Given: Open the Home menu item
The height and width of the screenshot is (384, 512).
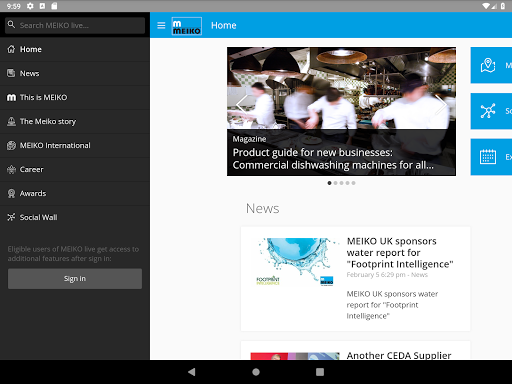Looking at the screenshot, I should tap(75, 49).
